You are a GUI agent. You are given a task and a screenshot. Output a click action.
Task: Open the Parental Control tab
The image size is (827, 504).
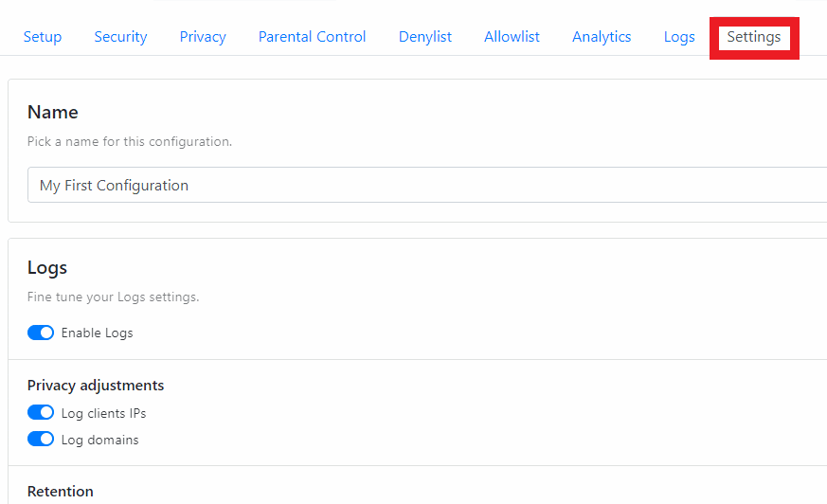coord(312,37)
